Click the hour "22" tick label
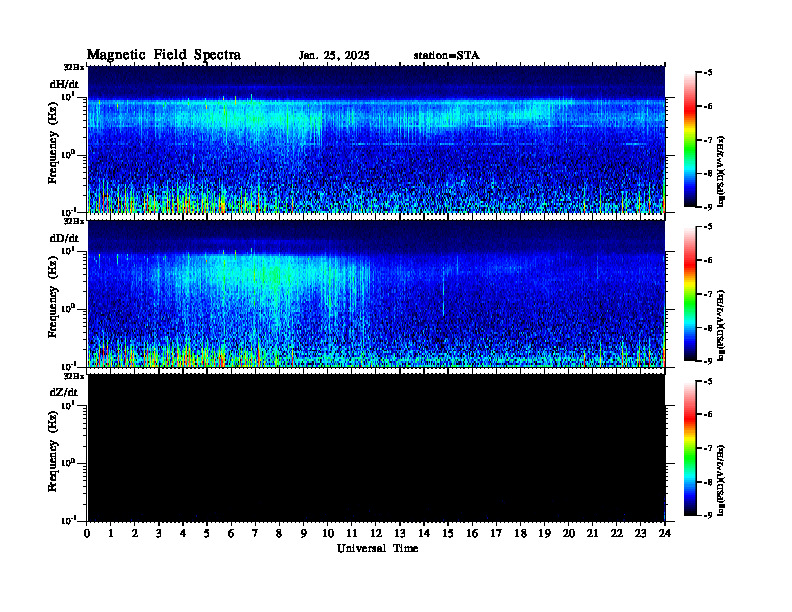This screenshot has width=792, height=612. point(617,534)
